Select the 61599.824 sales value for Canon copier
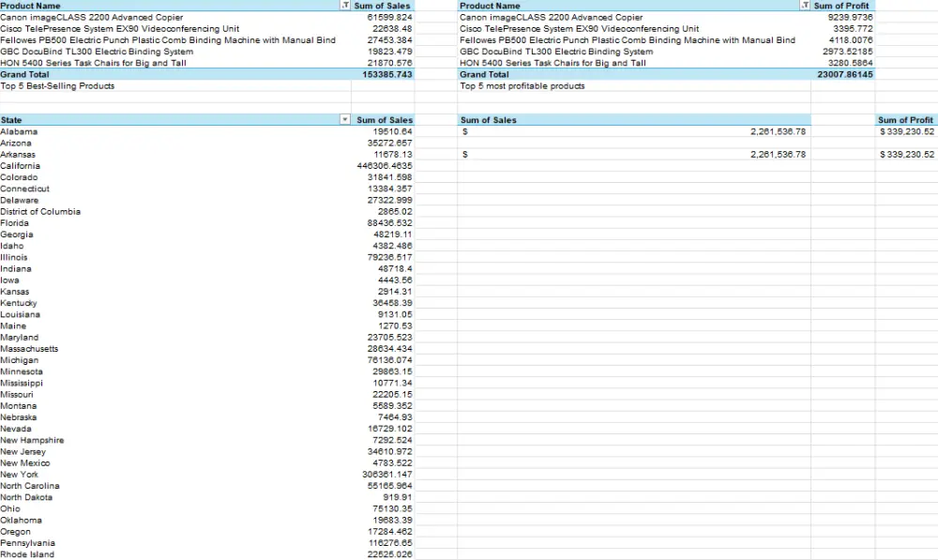Viewport: 938px width, 560px height. pos(389,17)
